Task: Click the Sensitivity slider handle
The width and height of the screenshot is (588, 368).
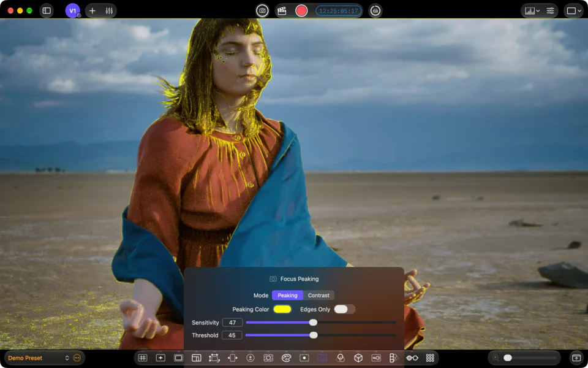Action: tap(313, 323)
